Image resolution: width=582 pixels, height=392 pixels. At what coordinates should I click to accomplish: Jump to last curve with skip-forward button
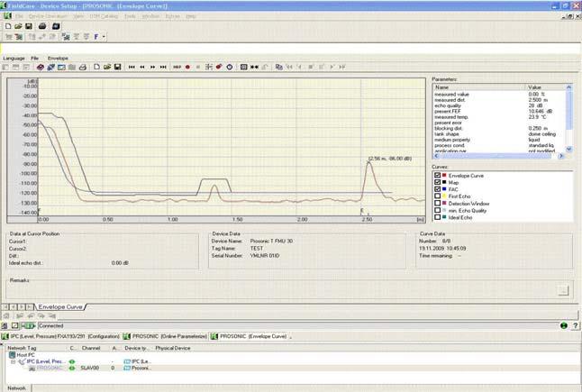(x=163, y=67)
